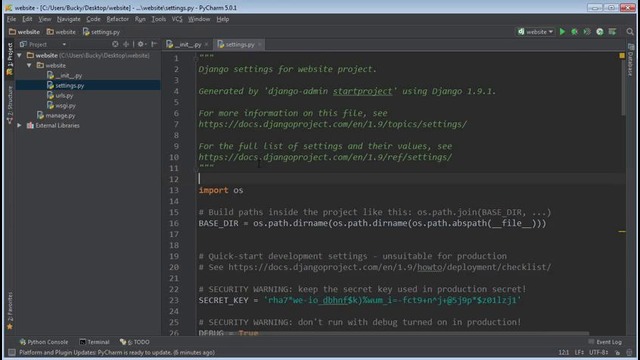
Task: Collapse the inner website folder arrow
Action: [x=29, y=65]
